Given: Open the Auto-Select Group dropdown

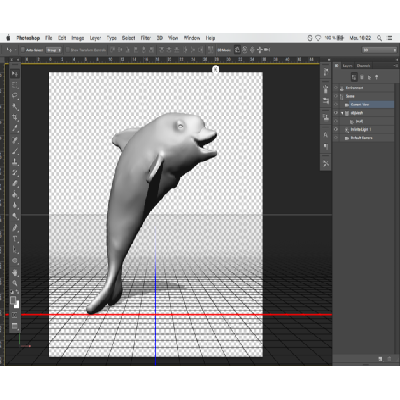Looking at the screenshot, I should click(x=54, y=50).
